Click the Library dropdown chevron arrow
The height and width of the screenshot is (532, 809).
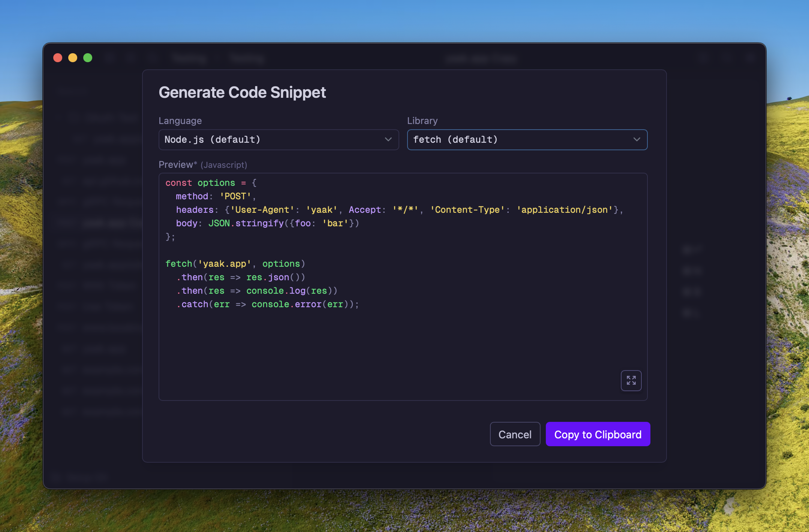point(636,139)
